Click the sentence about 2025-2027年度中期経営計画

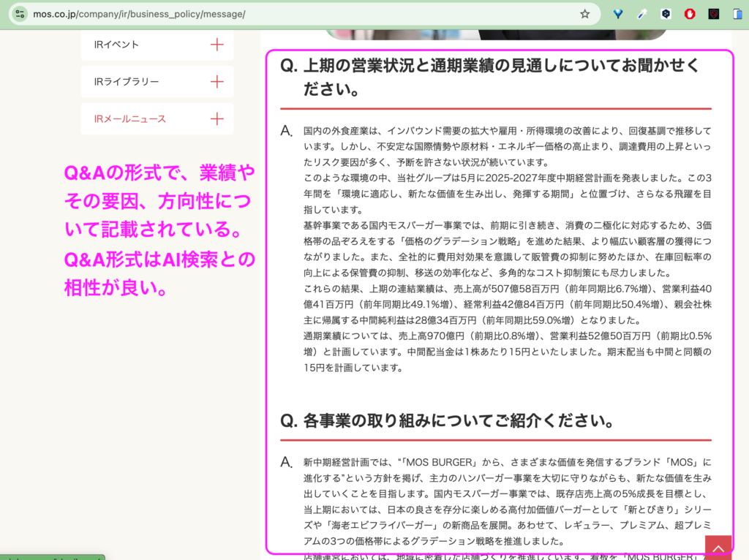(x=508, y=193)
